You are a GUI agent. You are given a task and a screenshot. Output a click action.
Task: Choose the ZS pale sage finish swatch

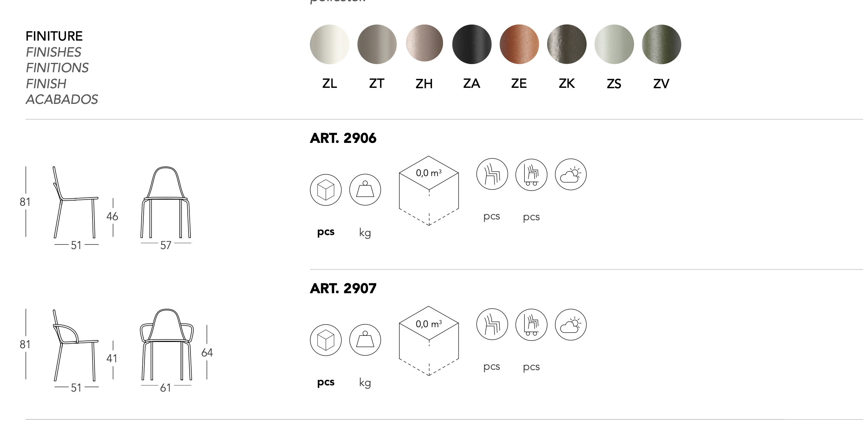pyautogui.click(x=614, y=45)
